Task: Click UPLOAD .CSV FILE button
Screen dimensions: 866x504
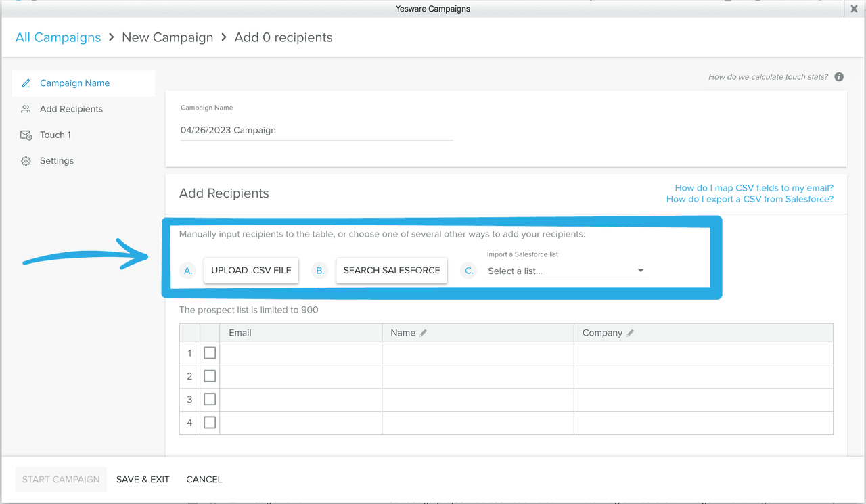Action: tap(251, 270)
